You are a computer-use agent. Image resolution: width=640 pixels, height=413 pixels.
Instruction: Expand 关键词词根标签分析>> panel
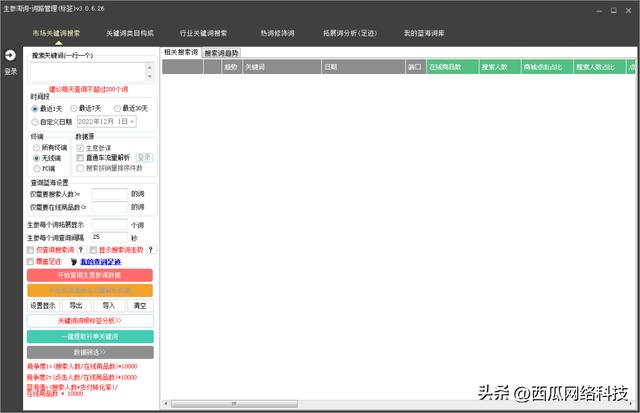(90, 321)
